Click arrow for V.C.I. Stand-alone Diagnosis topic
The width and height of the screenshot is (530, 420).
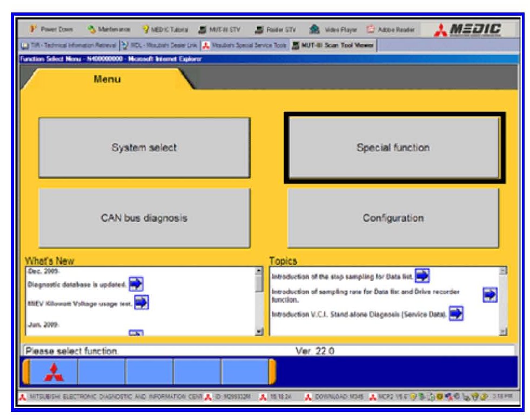[x=456, y=313]
